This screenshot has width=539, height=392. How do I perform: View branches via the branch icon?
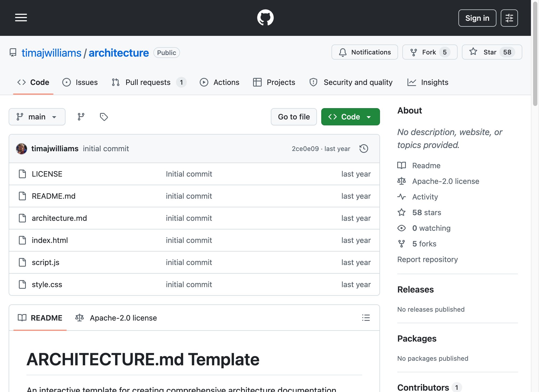[x=81, y=117]
